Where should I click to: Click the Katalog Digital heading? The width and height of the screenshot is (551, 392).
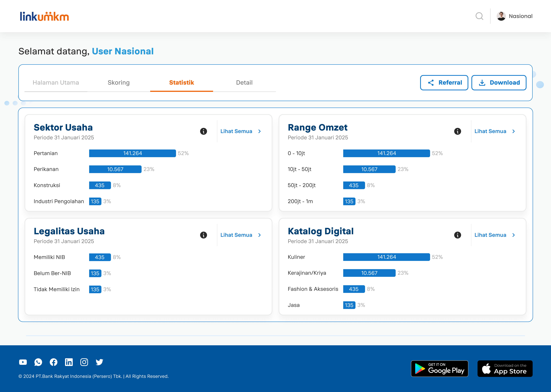click(x=321, y=232)
